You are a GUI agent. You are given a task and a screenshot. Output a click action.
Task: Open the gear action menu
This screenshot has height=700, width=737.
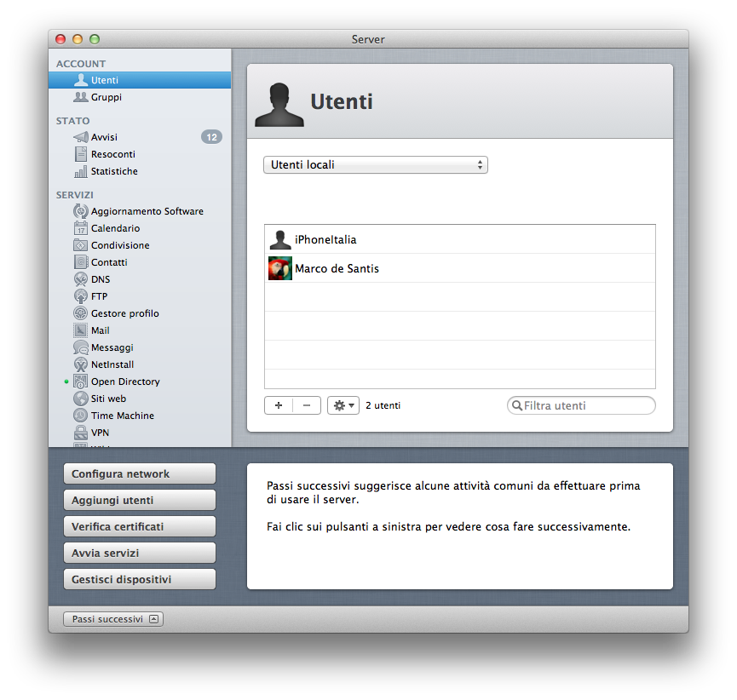(343, 405)
